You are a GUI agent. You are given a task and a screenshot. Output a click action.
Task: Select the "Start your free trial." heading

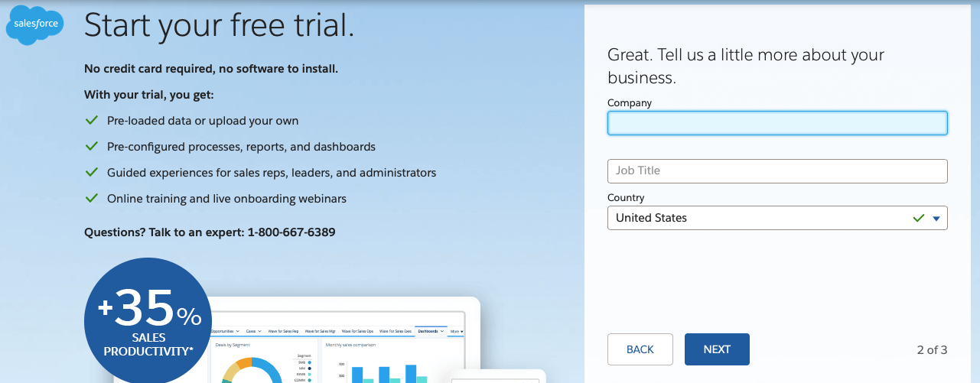(x=220, y=25)
